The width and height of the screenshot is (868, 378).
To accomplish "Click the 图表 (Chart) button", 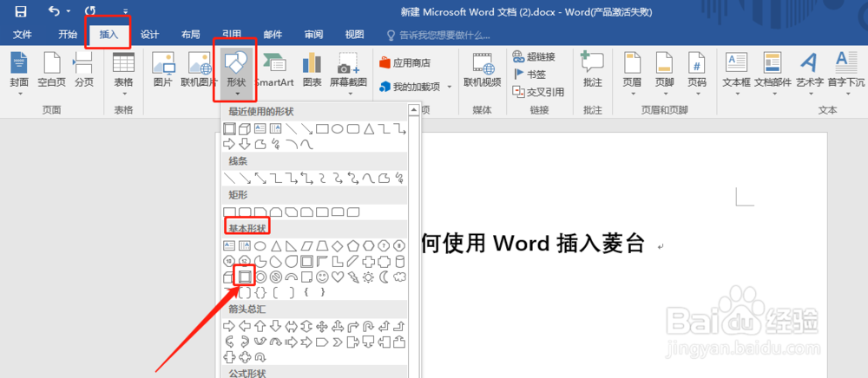I will coord(312,70).
